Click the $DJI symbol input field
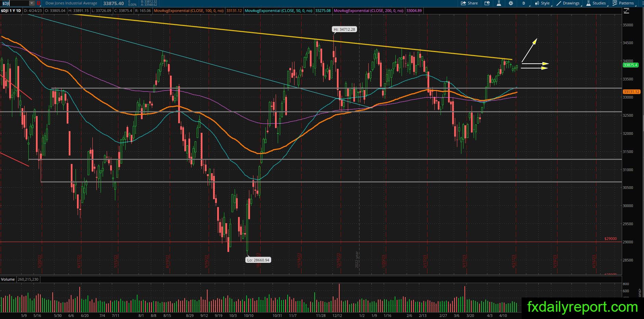 pyautogui.click(x=15, y=3)
